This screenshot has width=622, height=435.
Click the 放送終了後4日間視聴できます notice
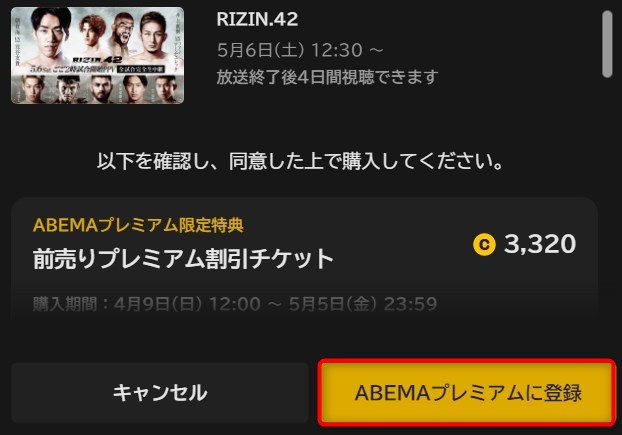pyautogui.click(x=327, y=77)
